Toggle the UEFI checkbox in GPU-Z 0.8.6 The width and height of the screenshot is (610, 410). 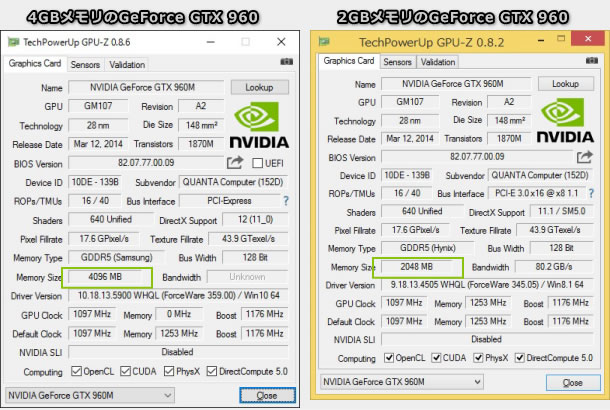pyautogui.click(x=257, y=163)
